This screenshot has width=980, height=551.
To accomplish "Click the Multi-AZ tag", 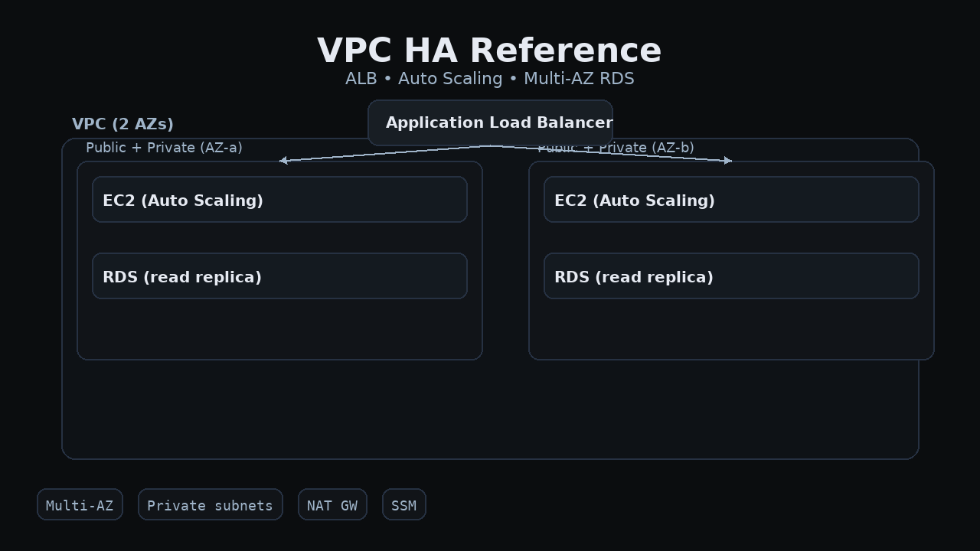I will pyautogui.click(x=80, y=505).
